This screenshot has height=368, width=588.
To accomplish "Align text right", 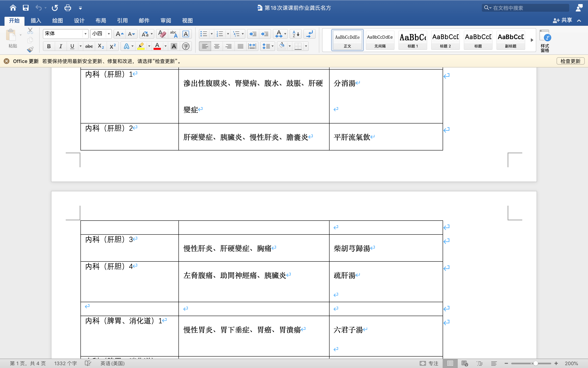I will click(228, 46).
